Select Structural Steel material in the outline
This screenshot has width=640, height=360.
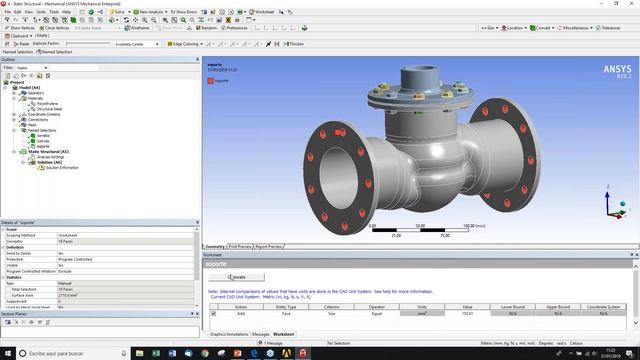49,109
